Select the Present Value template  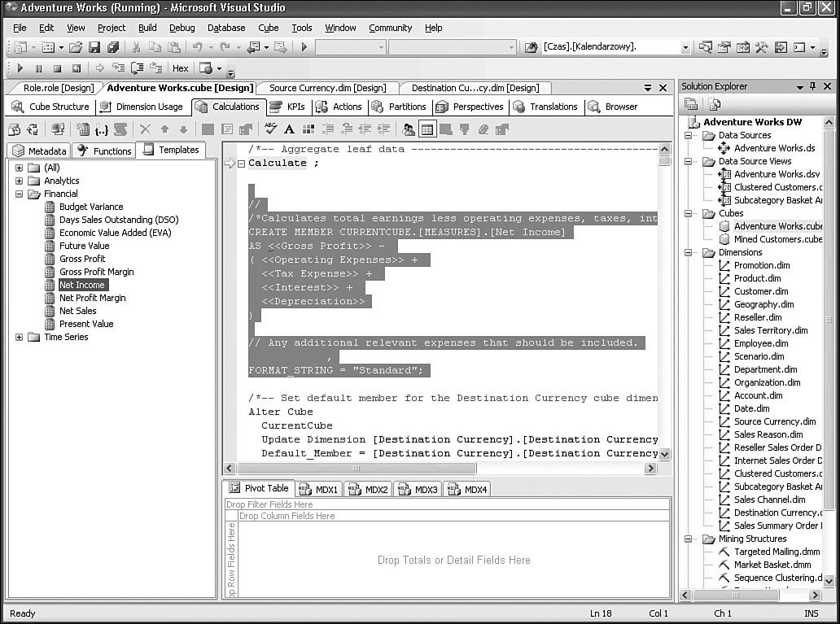point(86,324)
